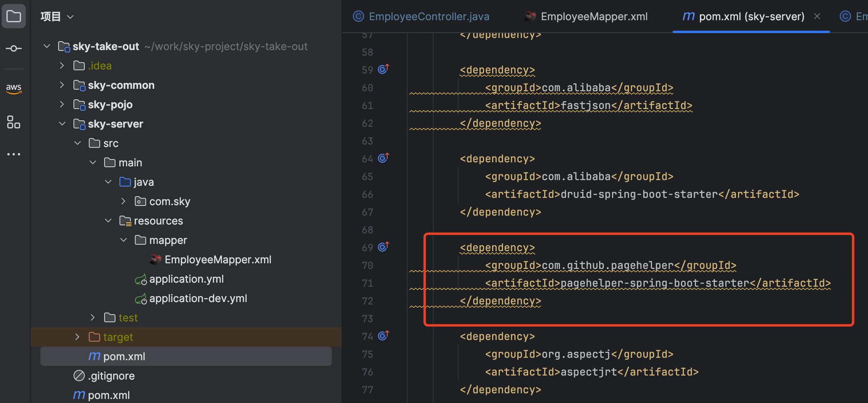Expand the target folder
The width and height of the screenshot is (868, 403).
pyautogui.click(x=78, y=337)
